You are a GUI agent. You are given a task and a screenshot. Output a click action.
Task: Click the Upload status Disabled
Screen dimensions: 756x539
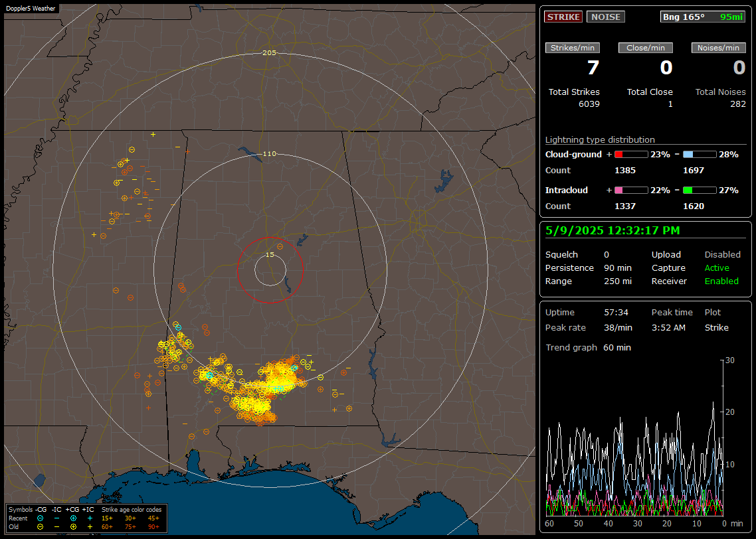pyautogui.click(x=722, y=255)
